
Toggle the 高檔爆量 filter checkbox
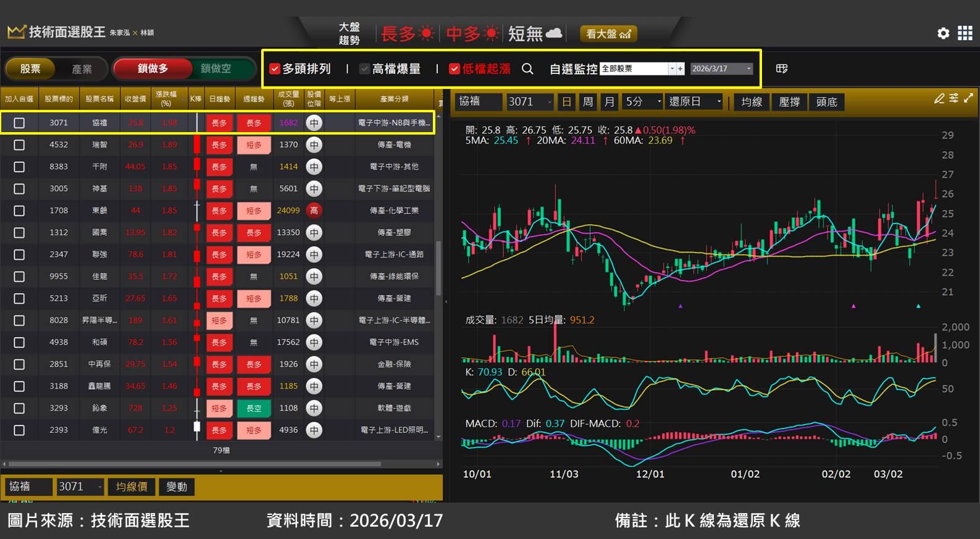[x=364, y=69]
